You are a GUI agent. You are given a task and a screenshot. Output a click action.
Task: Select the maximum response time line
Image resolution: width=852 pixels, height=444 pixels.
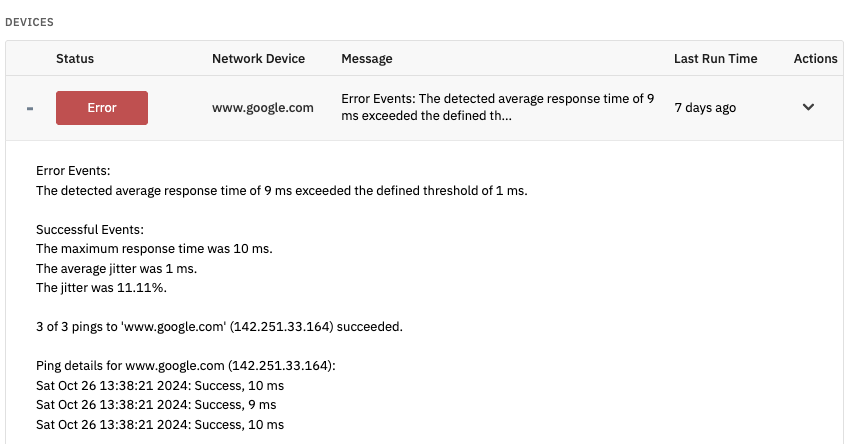pos(154,248)
